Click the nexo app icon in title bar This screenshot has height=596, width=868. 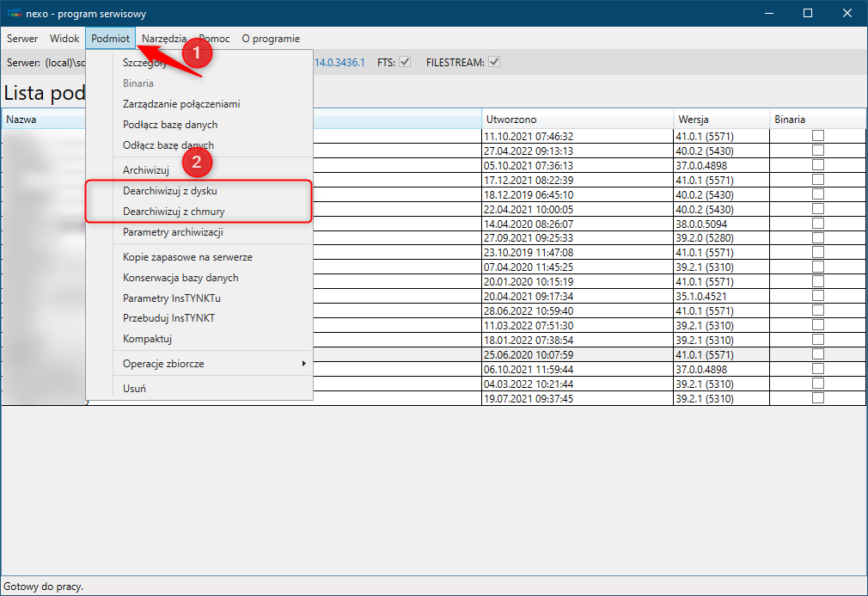click(15, 13)
